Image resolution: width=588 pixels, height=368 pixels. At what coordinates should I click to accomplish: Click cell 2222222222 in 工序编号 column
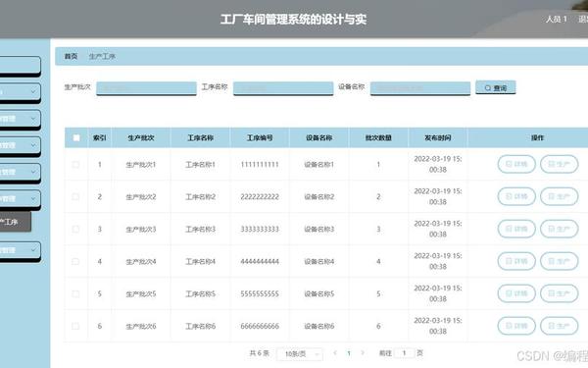pyautogui.click(x=260, y=197)
